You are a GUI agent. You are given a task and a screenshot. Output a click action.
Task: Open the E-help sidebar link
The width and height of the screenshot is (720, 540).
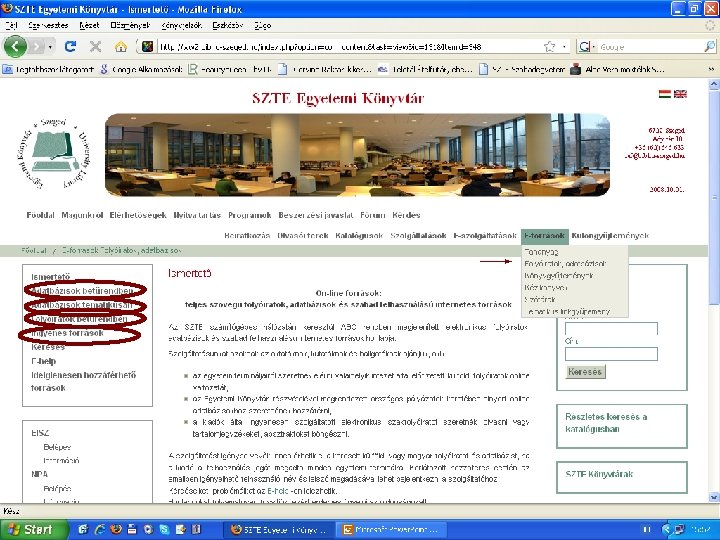point(44,361)
